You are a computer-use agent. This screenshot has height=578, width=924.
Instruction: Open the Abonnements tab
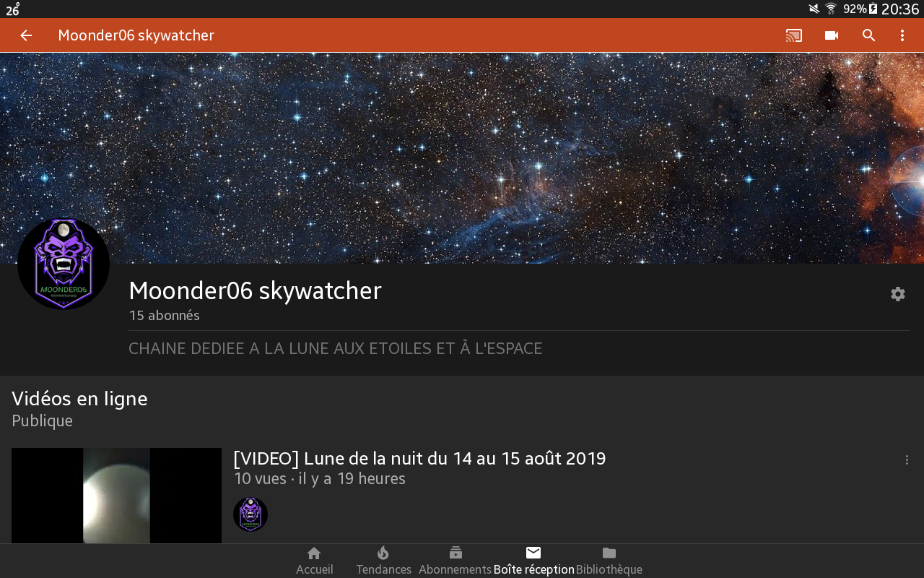456,561
